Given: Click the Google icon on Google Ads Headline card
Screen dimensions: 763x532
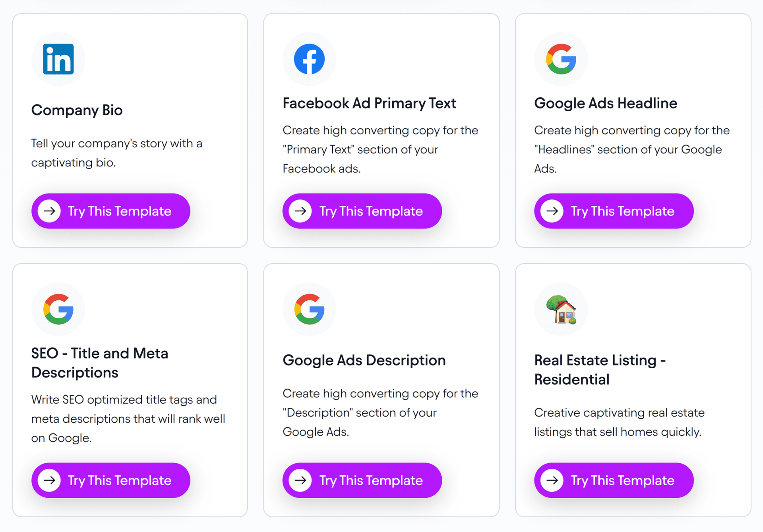Looking at the screenshot, I should [561, 59].
